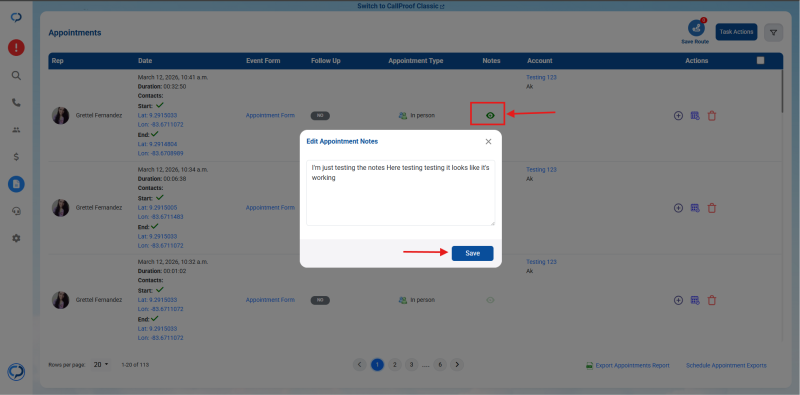Viewport: 800px width, 395px height.
Task: Click the red alert icon in sidebar
Action: click(16, 48)
